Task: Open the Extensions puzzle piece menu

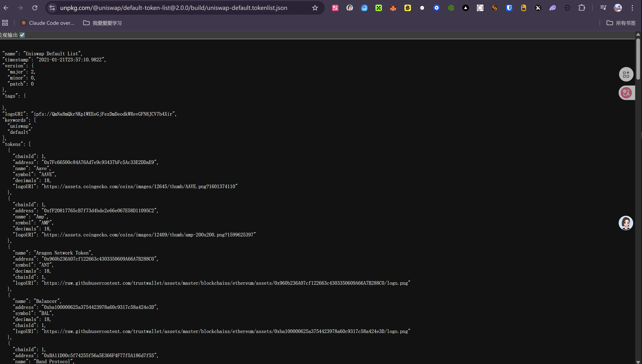Action: (582, 8)
